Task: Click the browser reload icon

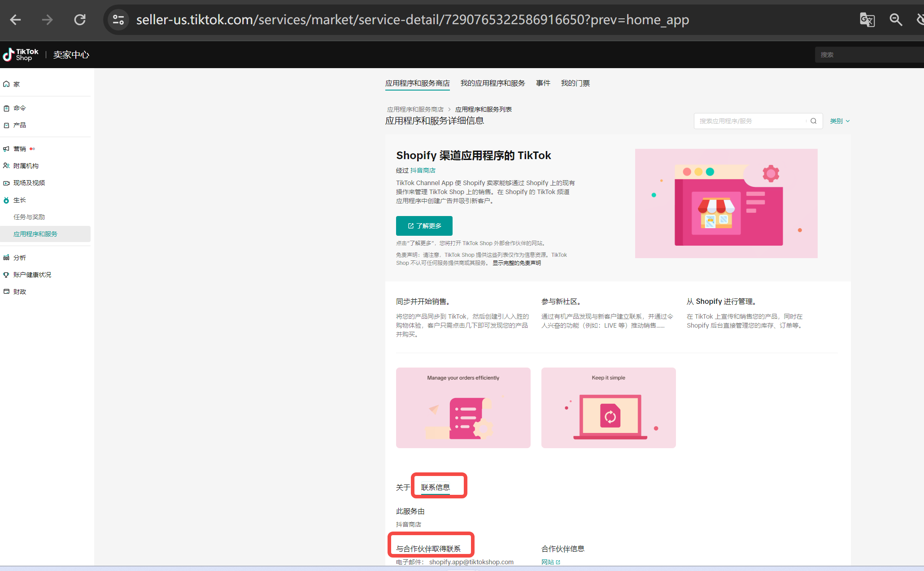Action: tap(80, 20)
